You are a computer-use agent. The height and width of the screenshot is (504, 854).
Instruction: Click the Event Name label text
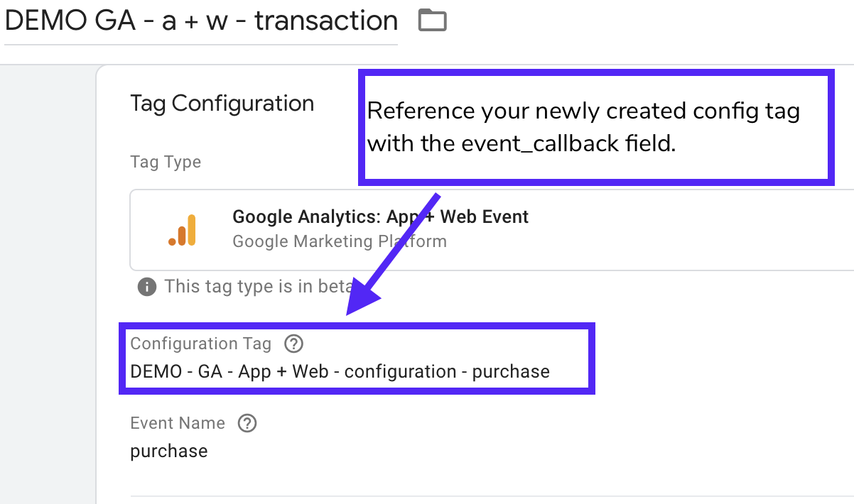(x=178, y=423)
